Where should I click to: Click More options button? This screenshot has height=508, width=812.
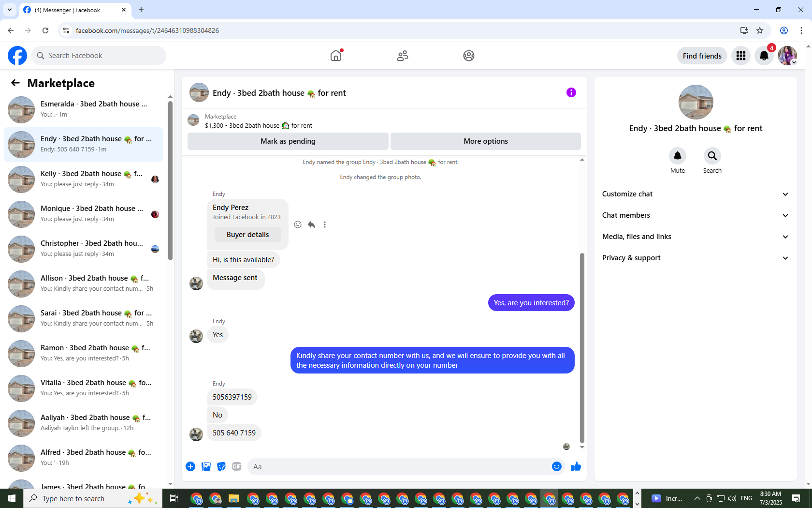[486, 141]
